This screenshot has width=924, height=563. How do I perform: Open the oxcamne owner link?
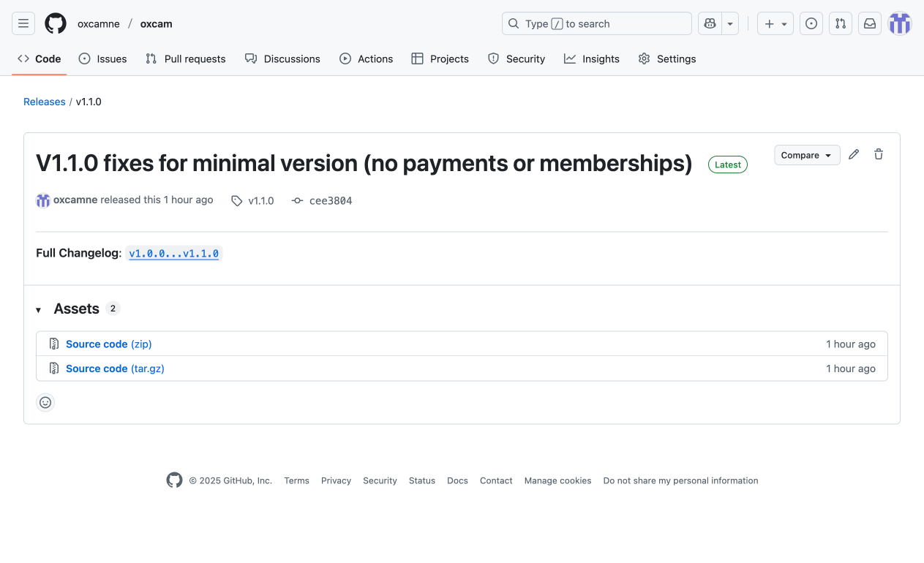point(99,23)
